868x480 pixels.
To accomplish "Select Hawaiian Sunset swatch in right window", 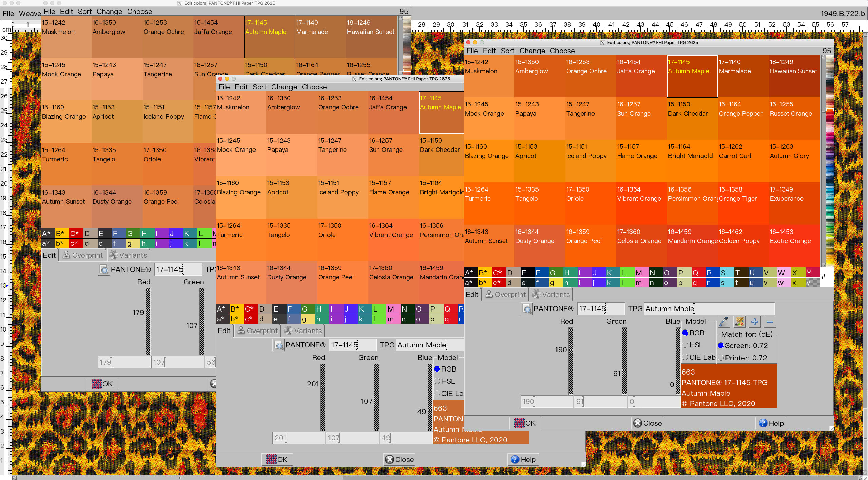I will point(794,76).
